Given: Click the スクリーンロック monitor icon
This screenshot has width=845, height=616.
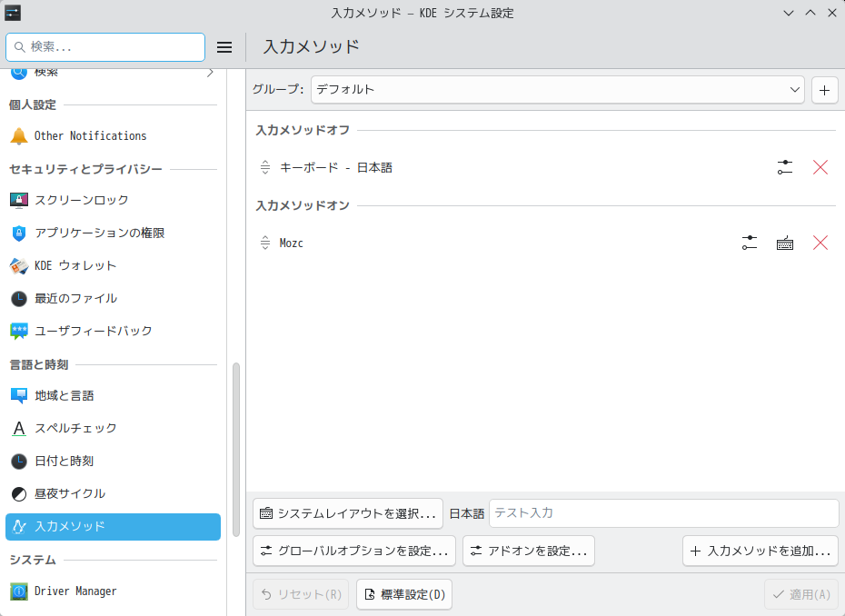Looking at the screenshot, I should coord(19,201).
